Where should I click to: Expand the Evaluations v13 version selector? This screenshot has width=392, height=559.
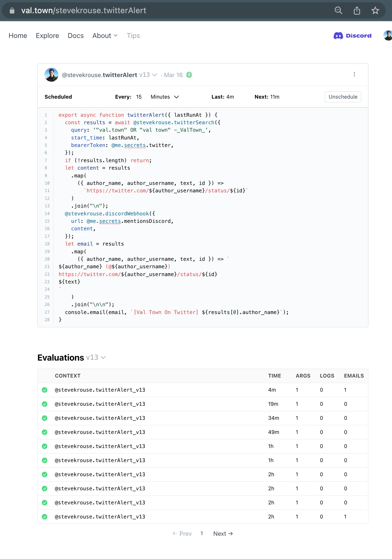pyautogui.click(x=96, y=357)
